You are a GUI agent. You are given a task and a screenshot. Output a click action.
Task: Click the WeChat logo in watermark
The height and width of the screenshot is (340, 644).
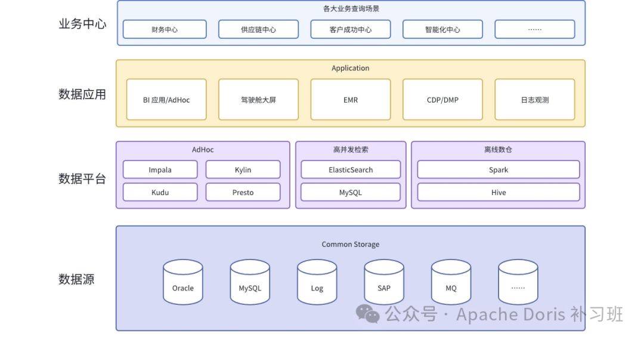tap(367, 314)
